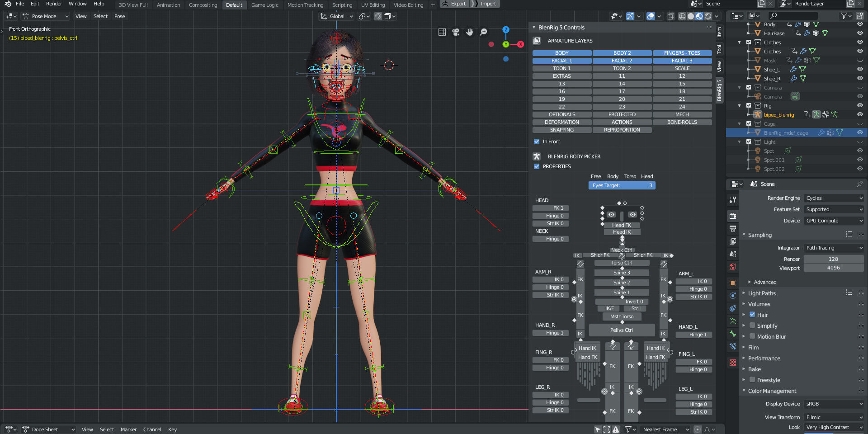The width and height of the screenshot is (868, 434).
Task: Open Bone properties tab
Action: 733,334
